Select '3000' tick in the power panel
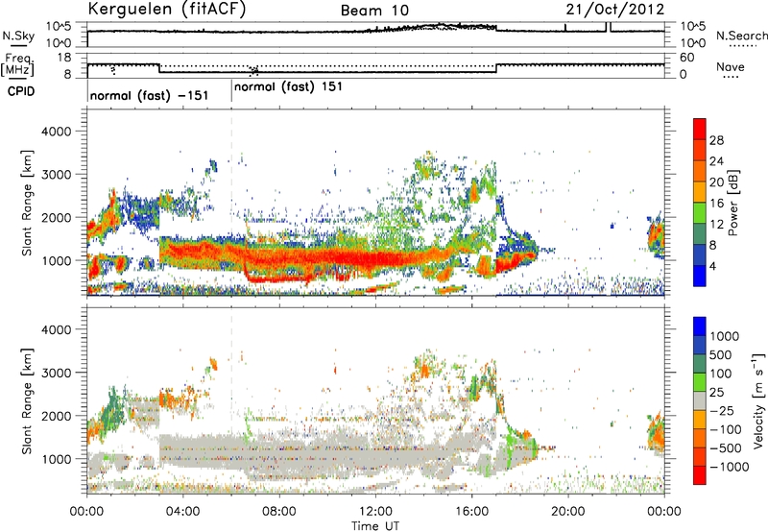The width and height of the screenshot is (768, 532). click(57, 175)
